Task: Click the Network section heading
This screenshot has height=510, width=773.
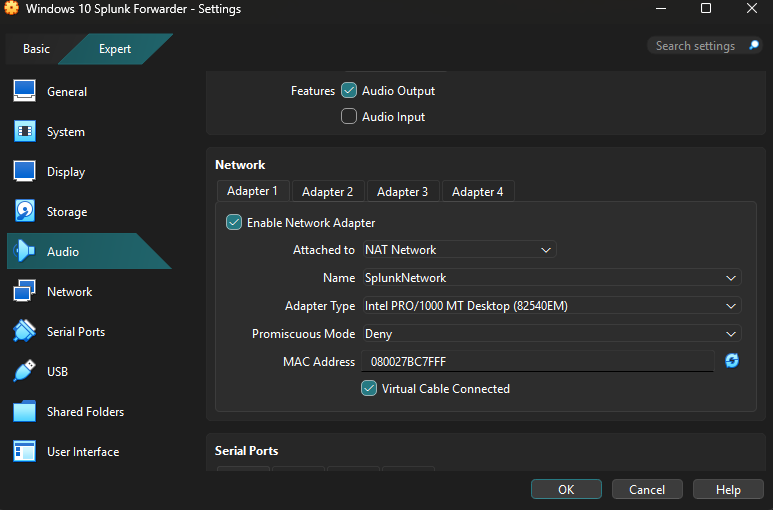Action: (240, 165)
